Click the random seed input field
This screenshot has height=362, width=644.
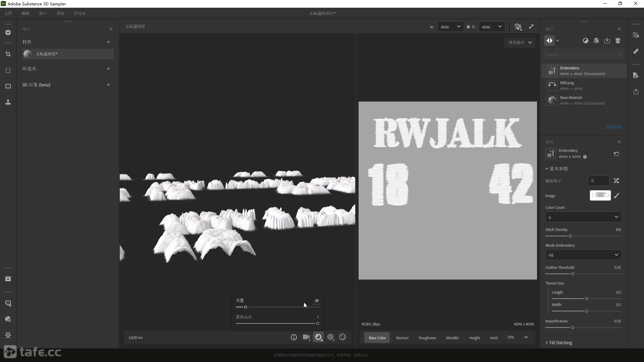point(599,181)
